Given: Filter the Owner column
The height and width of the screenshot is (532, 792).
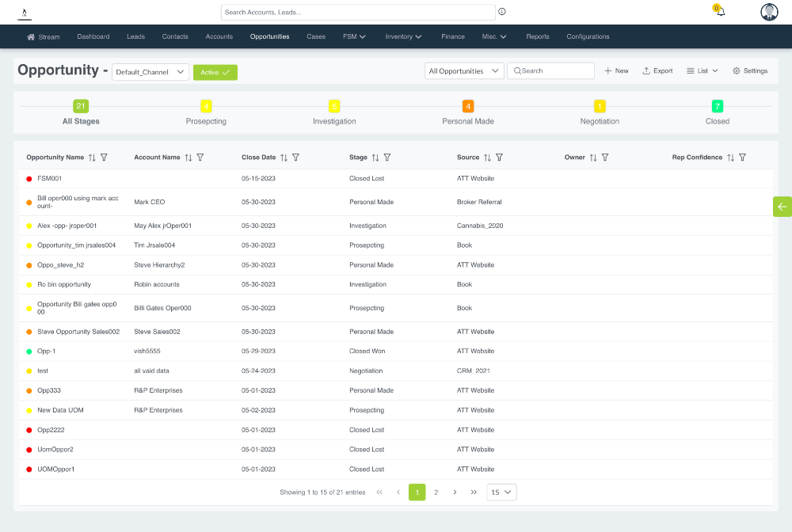Looking at the screenshot, I should [605, 158].
